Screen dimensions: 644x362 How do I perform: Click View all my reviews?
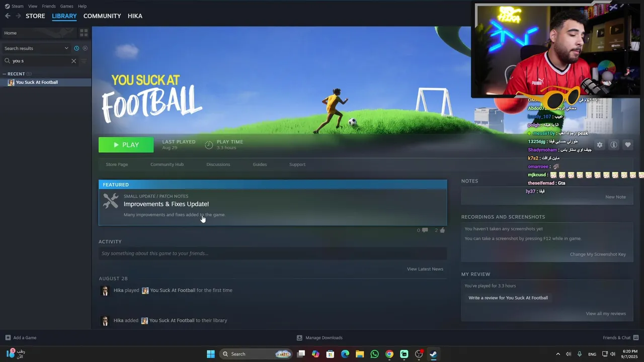606,314
